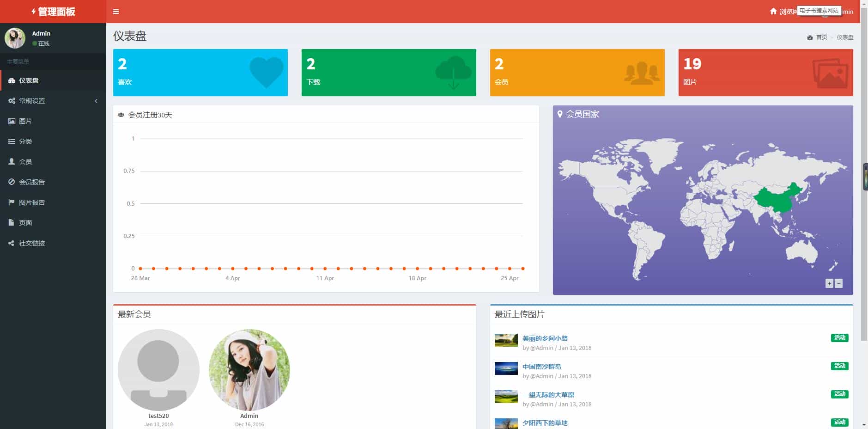This screenshot has height=429, width=868.
Task: Click the 页面 file icon in sidebar
Action: pyautogui.click(x=12, y=223)
